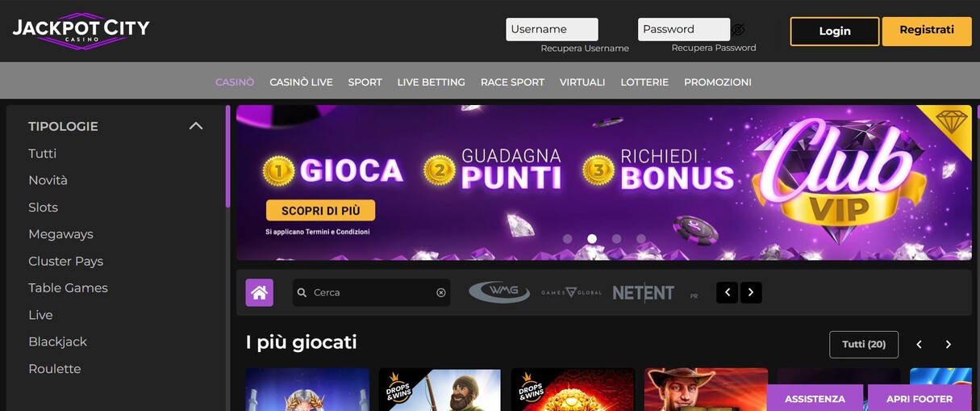980x411 pixels.
Task: Show next providers with the right arrow
Action: (751, 292)
